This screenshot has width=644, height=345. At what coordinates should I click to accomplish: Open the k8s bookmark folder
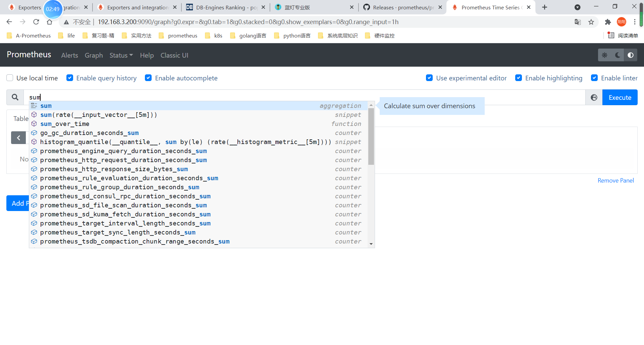click(214, 36)
